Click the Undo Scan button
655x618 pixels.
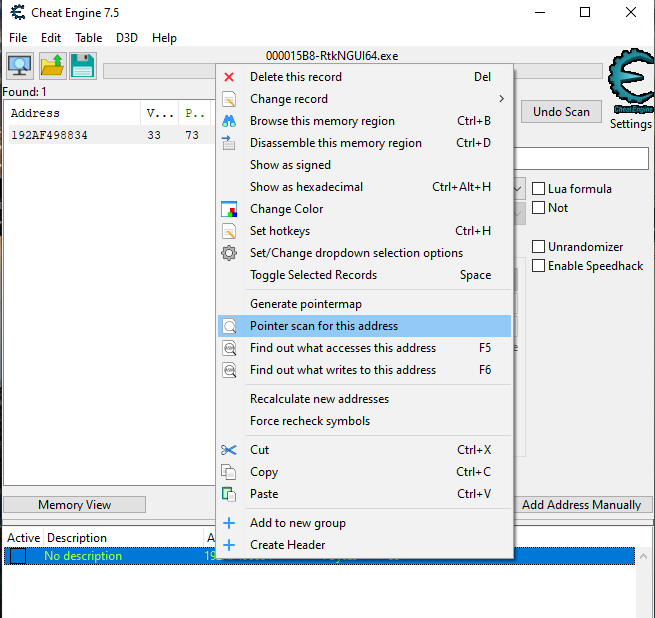[561, 112]
